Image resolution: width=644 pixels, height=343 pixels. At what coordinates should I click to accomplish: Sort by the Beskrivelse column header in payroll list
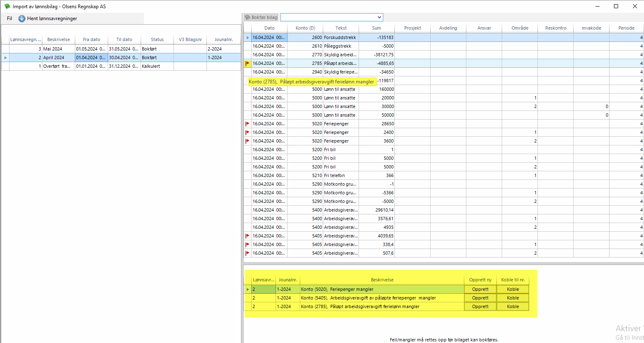pyautogui.click(x=58, y=39)
